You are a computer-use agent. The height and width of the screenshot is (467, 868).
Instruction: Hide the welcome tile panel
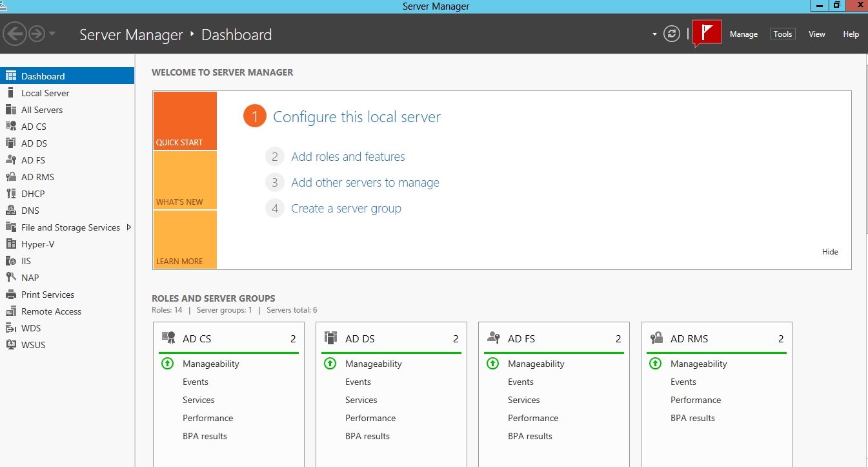coord(830,252)
